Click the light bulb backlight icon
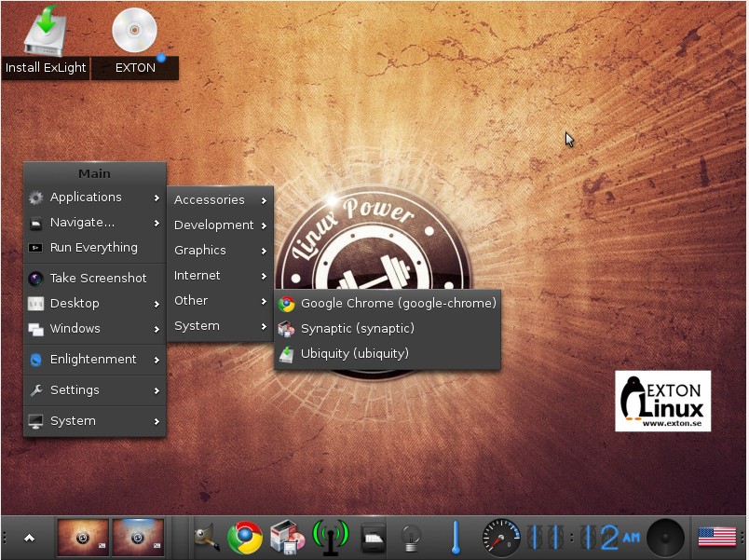This screenshot has height=560, width=749. [411, 539]
